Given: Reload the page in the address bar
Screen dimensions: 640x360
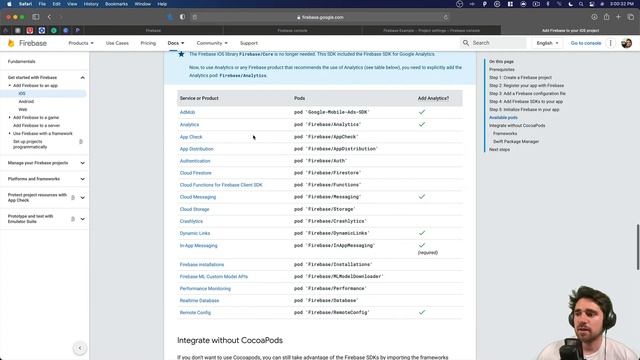Looking at the screenshot, I should click(445, 17).
